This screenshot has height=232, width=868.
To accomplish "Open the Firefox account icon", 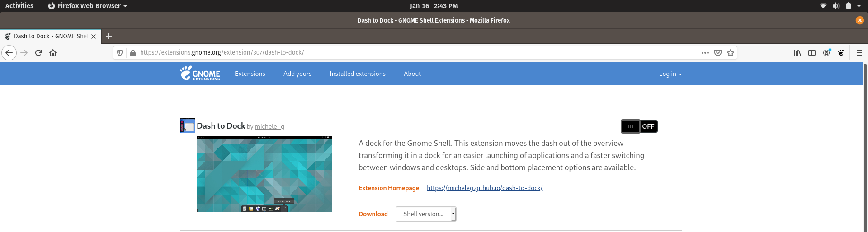I will pos(826,53).
